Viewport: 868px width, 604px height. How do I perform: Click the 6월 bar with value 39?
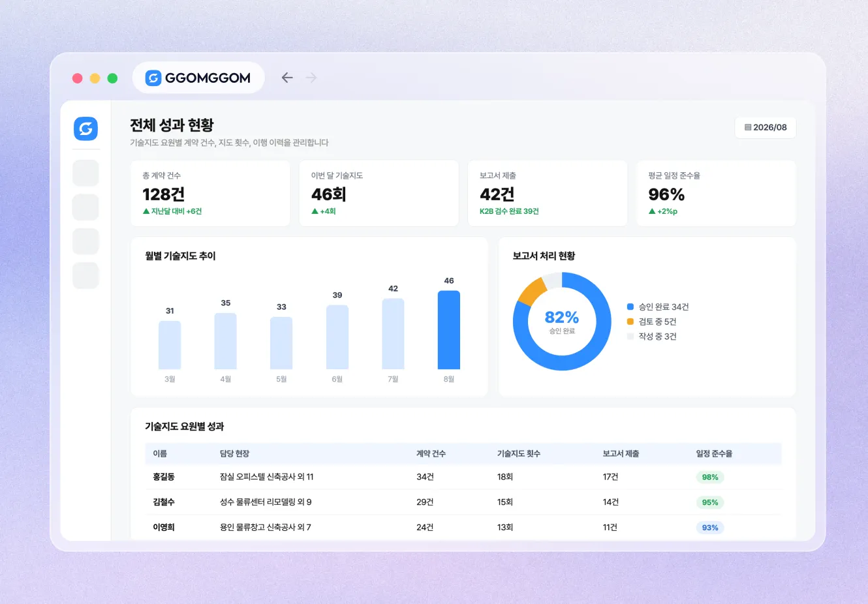click(x=337, y=337)
